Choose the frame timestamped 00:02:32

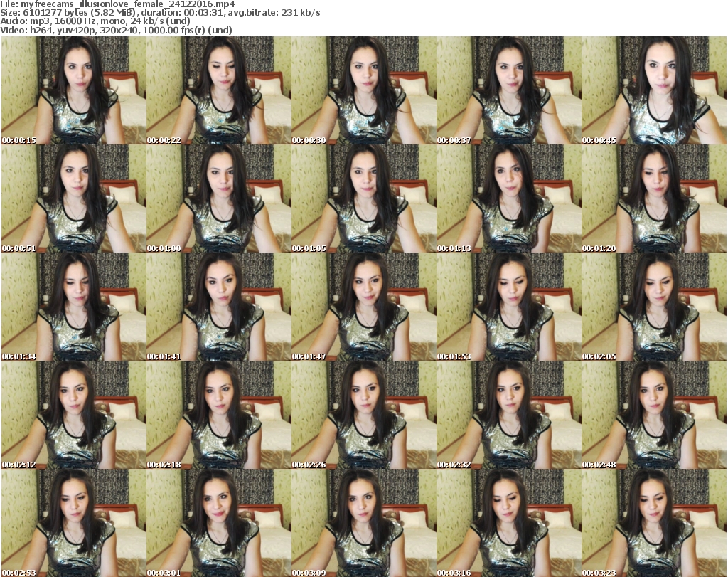pos(509,415)
